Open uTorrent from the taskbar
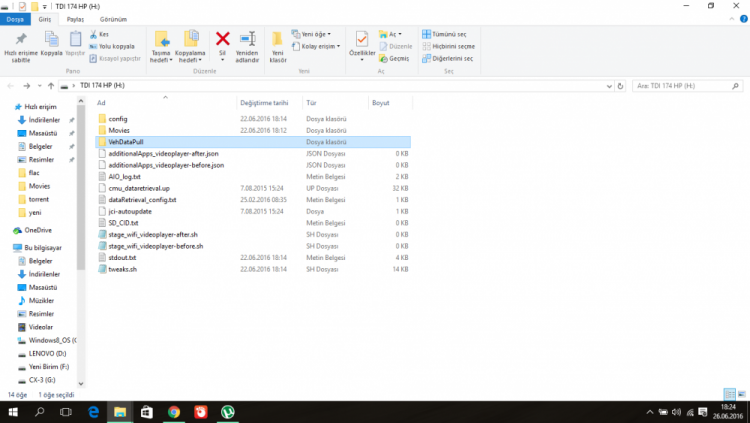Image resolution: width=750 pixels, height=423 pixels. [x=229, y=411]
